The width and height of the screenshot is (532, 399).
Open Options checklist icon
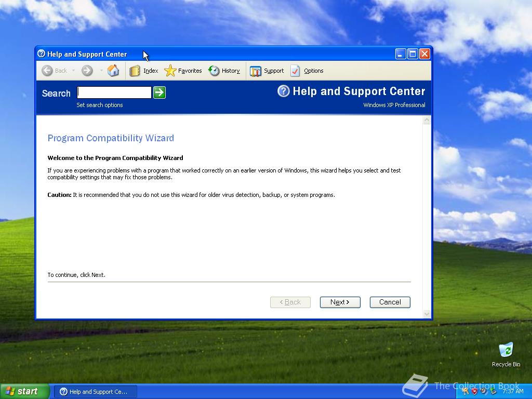[295, 71]
